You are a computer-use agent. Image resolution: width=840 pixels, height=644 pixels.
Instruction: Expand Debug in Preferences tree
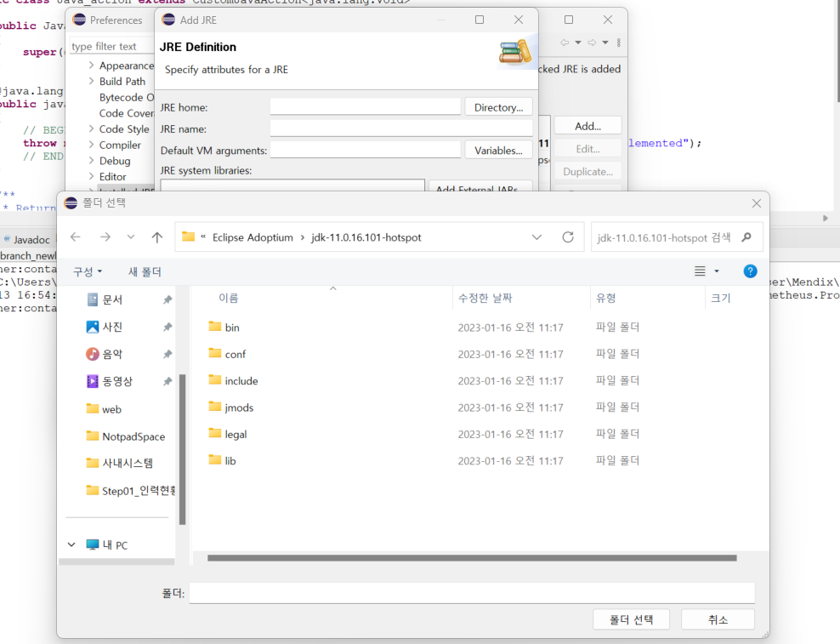(x=91, y=160)
